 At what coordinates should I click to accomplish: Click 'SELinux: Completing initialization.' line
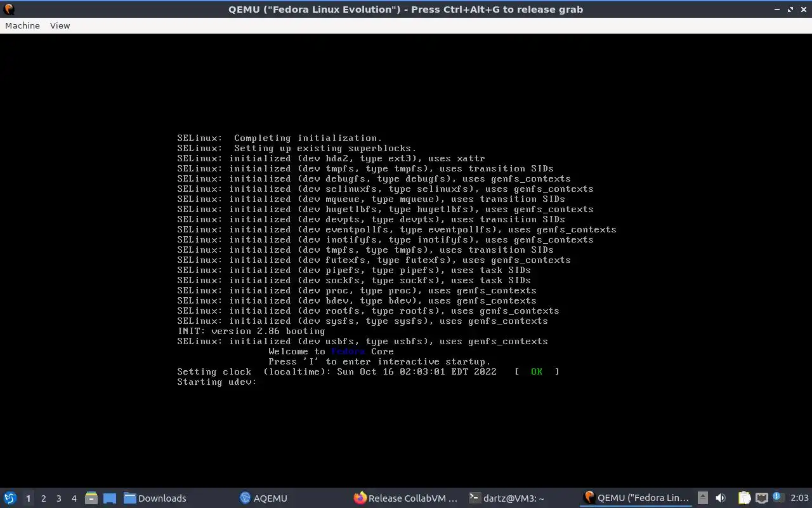(280, 138)
